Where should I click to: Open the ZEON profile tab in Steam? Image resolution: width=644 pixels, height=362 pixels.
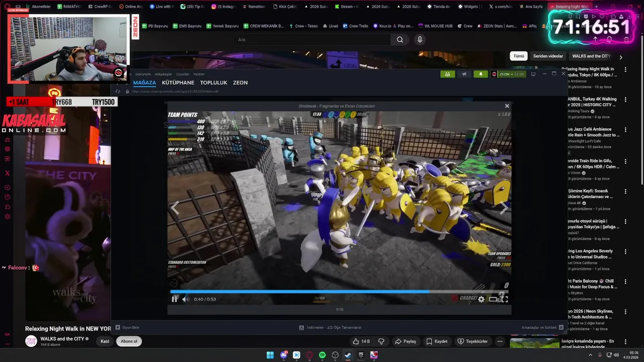(240, 82)
